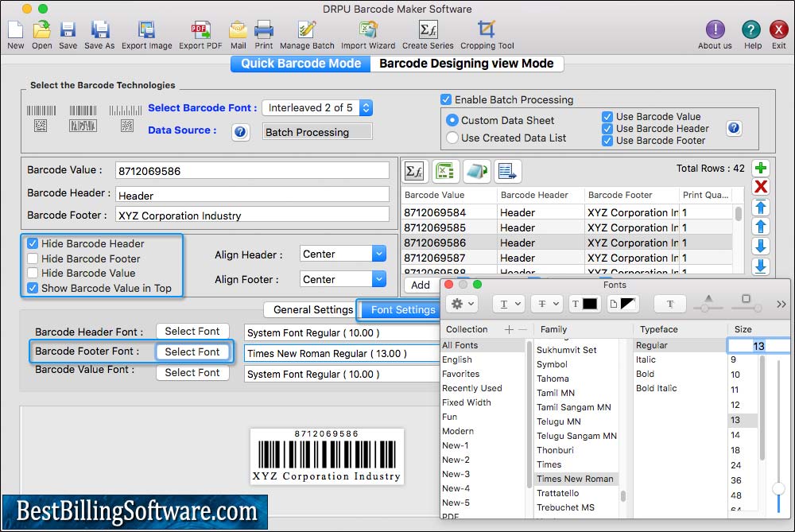Open the Font Settings tab
The image size is (795, 532).
402,310
